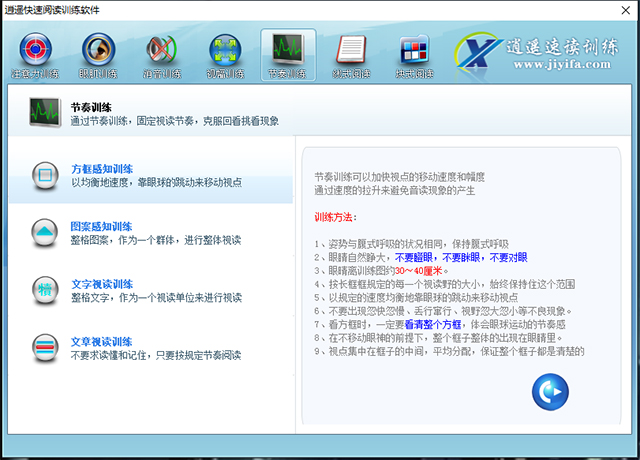Switch to the 块式阅读 tab label
The image size is (640, 460).
[414, 73]
